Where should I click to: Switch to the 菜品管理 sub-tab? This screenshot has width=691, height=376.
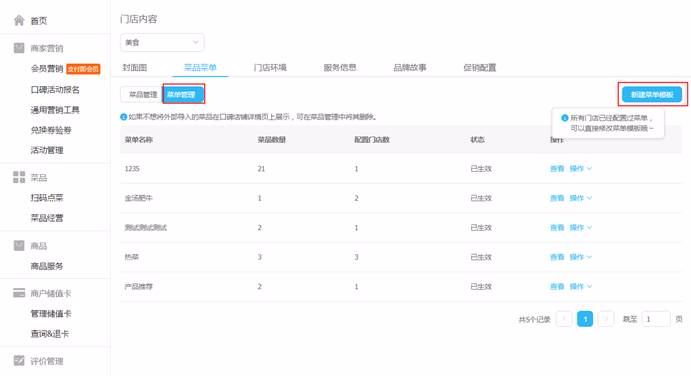click(142, 95)
